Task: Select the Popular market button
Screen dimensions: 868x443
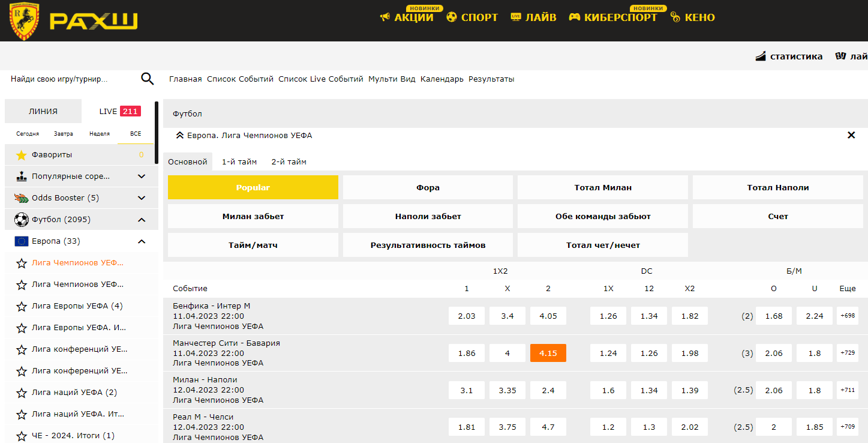Action: coord(253,187)
